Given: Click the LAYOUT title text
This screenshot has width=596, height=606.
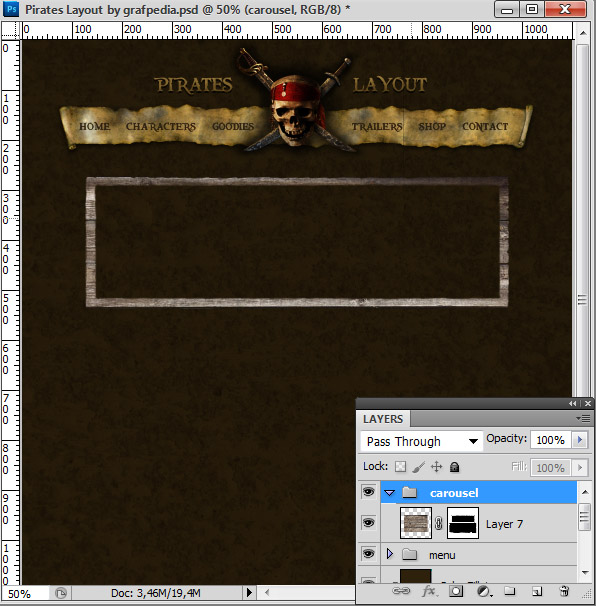Looking at the screenshot, I should pyautogui.click(x=390, y=85).
